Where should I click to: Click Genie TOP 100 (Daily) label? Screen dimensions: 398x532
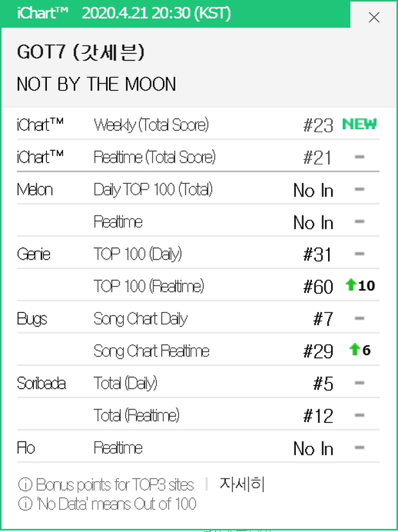(137, 254)
